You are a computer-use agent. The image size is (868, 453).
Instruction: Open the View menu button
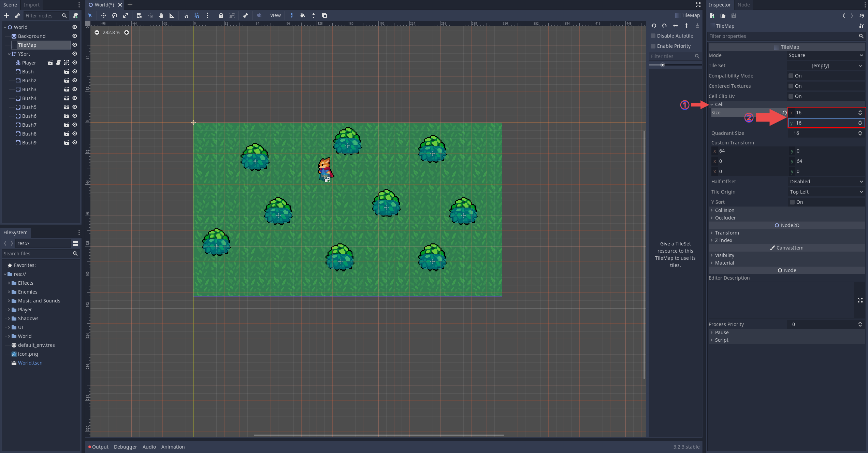[275, 15]
